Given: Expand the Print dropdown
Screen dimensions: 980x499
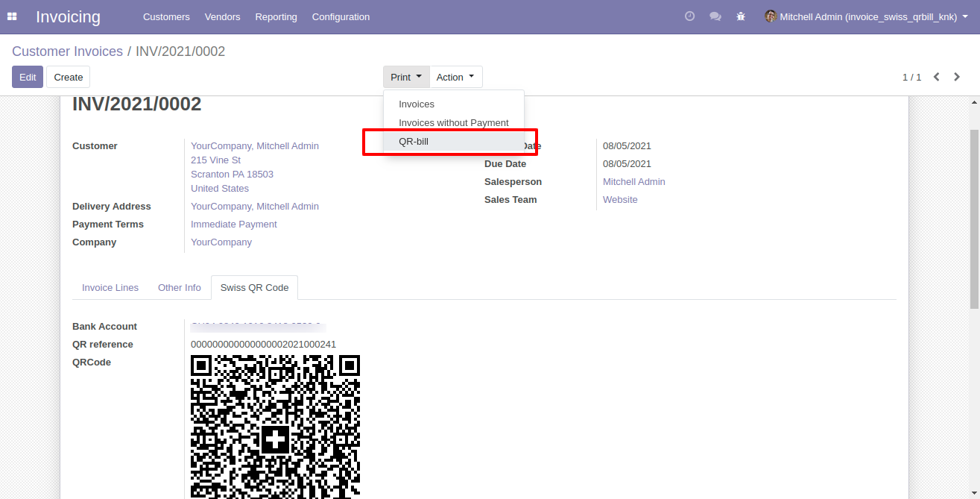Looking at the screenshot, I should (x=406, y=77).
